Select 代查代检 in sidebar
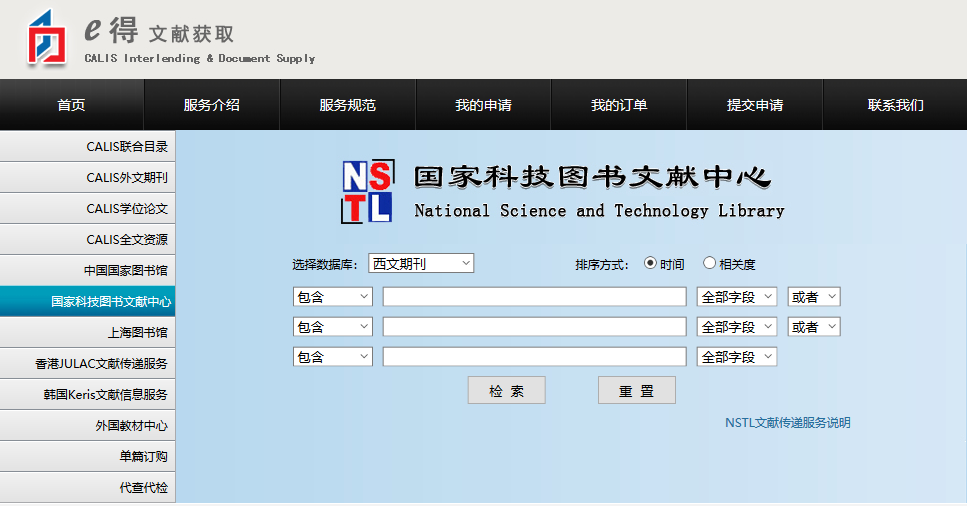The width and height of the screenshot is (967, 506). (88, 487)
